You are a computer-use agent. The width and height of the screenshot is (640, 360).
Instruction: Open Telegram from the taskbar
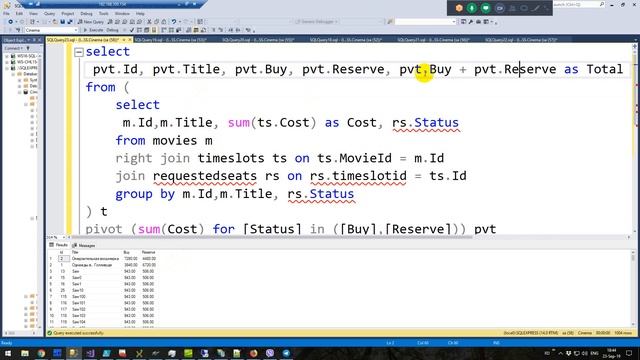286,353
